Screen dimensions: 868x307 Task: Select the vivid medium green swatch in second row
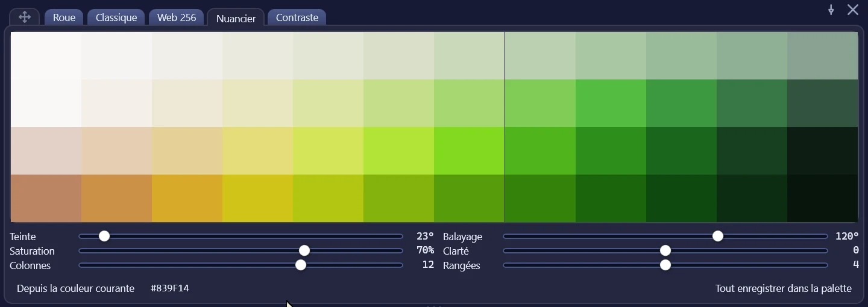pyautogui.click(x=611, y=103)
